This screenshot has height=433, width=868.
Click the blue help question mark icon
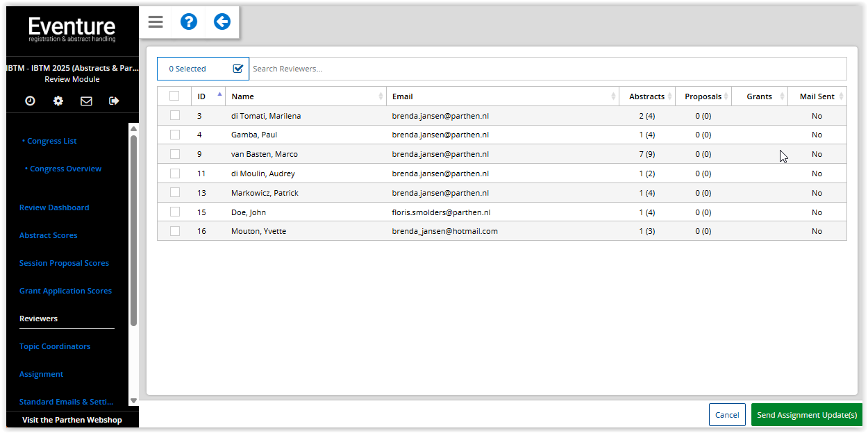pyautogui.click(x=189, y=22)
